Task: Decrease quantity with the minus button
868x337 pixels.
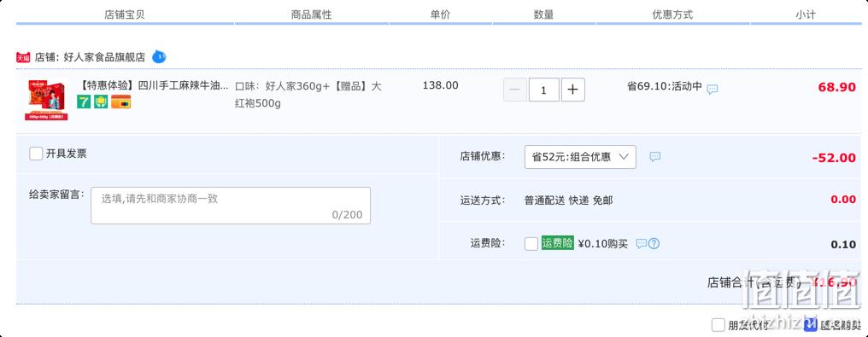Action: coord(515,90)
